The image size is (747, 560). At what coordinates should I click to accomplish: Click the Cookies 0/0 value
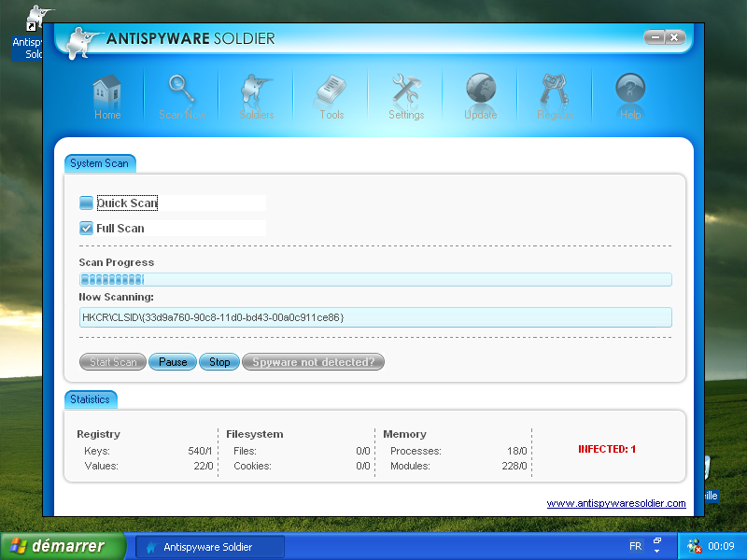(x=363, y=466)
